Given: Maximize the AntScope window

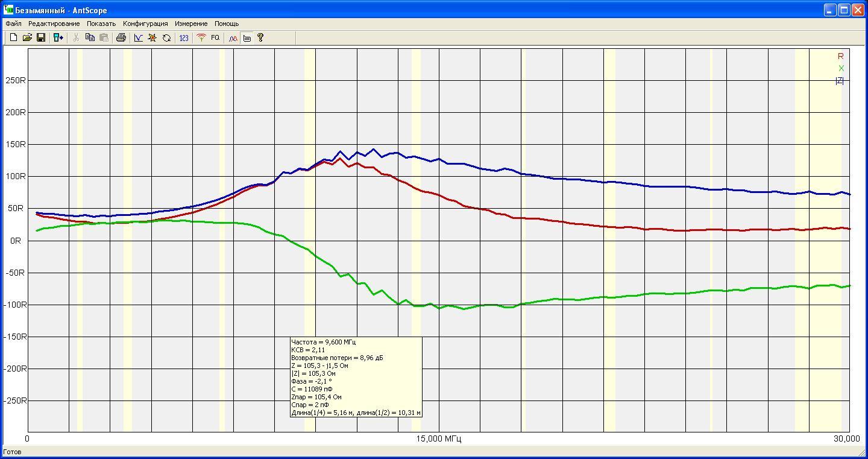Looking at the screenshot, I should (844, 10).
